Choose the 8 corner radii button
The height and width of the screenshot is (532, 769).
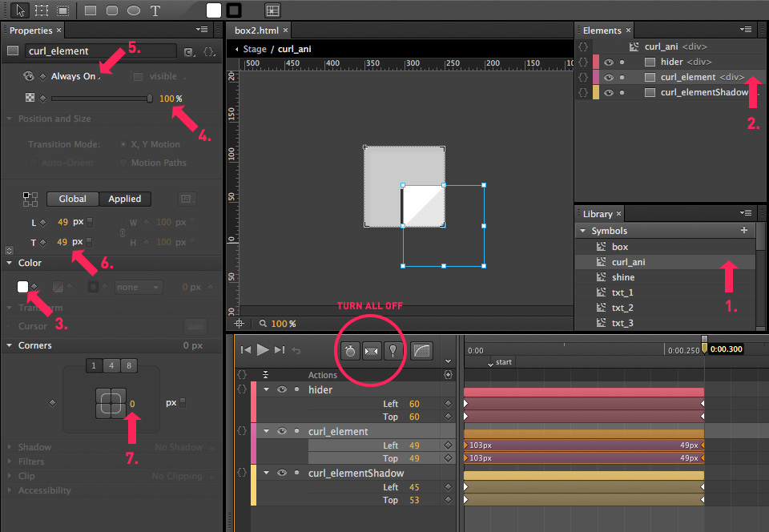pyautogui.click(x=129, y=365)
